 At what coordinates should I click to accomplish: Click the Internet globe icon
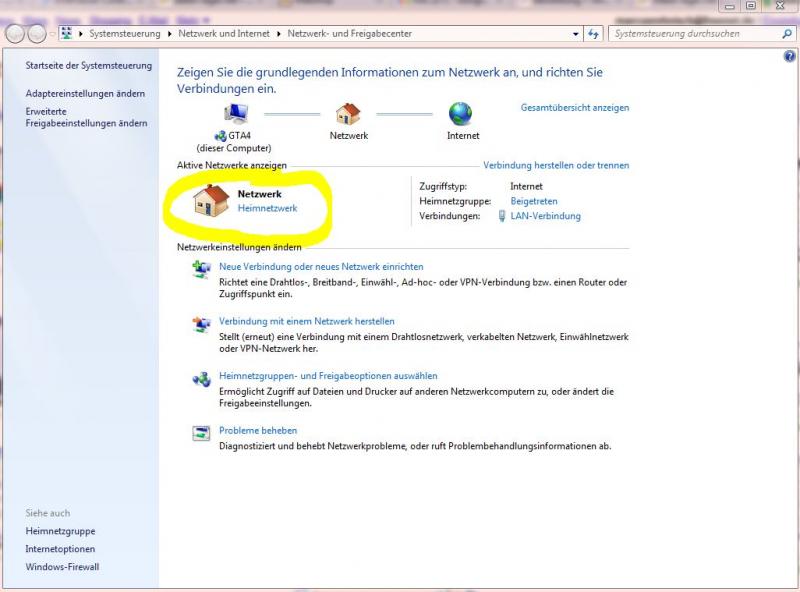[461, 113]
